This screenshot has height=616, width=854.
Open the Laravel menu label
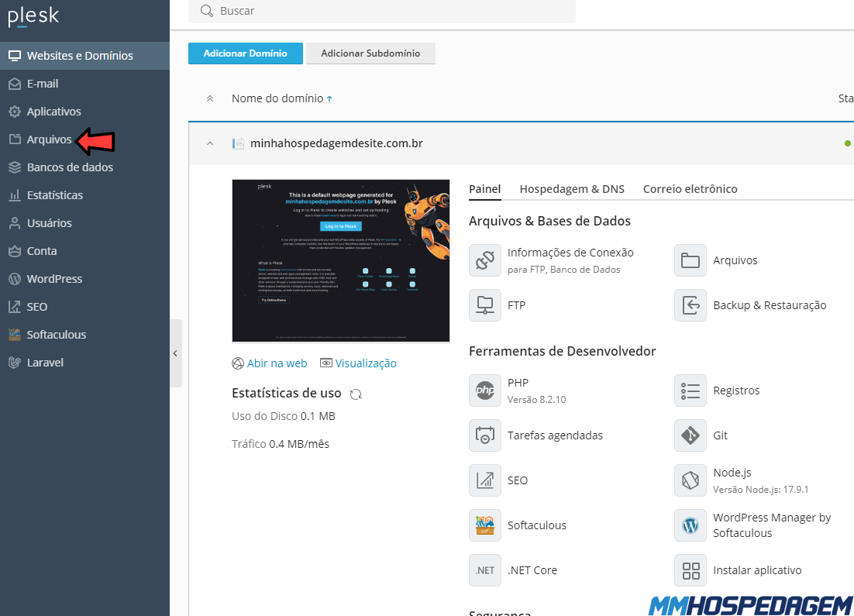pyautogui.click(x=45, y=362)
